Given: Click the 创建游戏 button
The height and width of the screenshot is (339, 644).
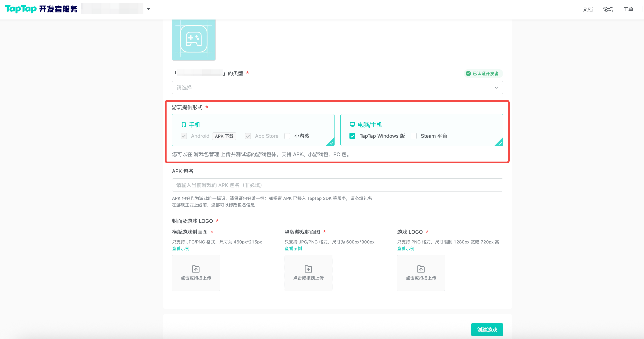Looking at the screenshot, I should 487,329.
